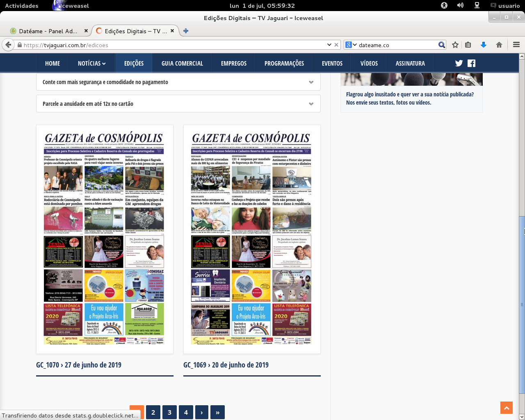Screen dimensions: 525x420
Task: Open ASSINATURA page
Action: (x=410, y=63)
